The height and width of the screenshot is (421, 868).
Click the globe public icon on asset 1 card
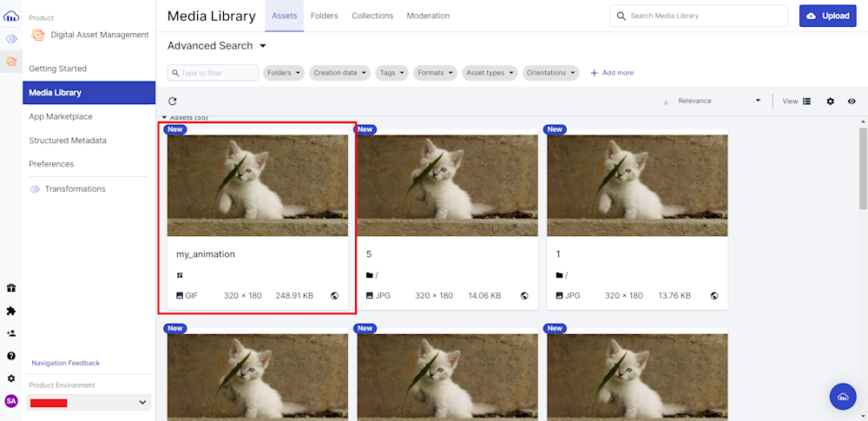[x=714, y=296]
